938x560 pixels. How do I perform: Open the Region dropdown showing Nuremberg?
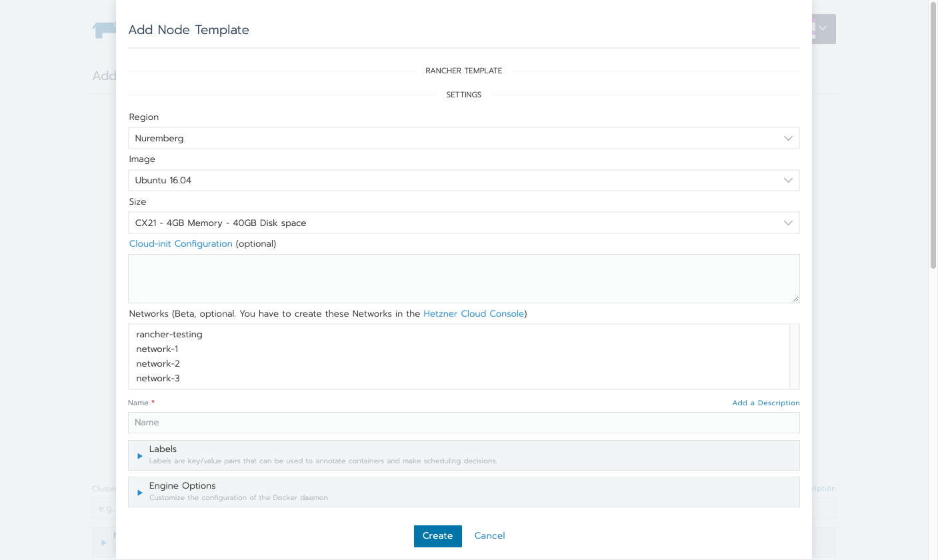tap(463, 138)
